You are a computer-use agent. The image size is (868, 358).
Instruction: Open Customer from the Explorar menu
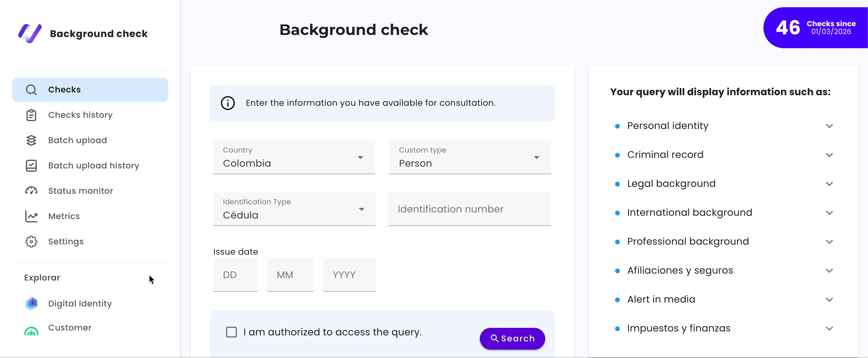coord(70,328)
